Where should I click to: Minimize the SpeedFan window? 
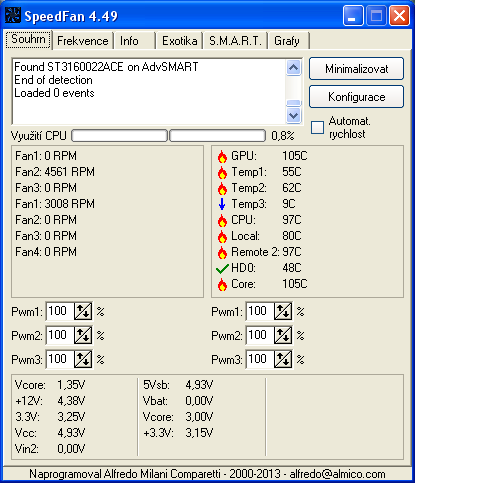(353, 16)
